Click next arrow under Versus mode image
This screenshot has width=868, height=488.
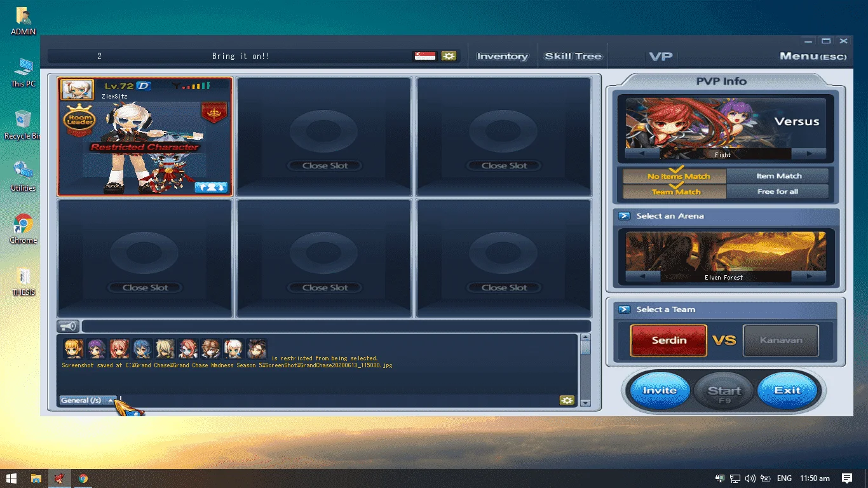click(809, 154)
